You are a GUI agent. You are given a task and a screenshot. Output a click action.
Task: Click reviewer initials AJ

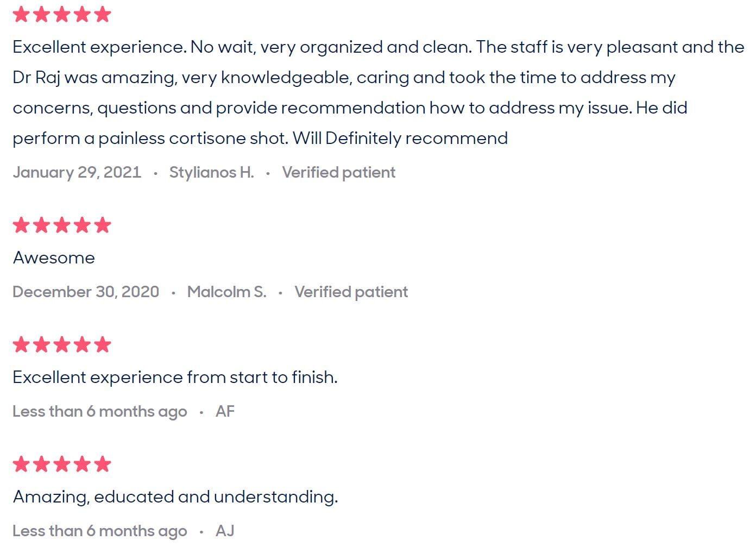(225, 531)
